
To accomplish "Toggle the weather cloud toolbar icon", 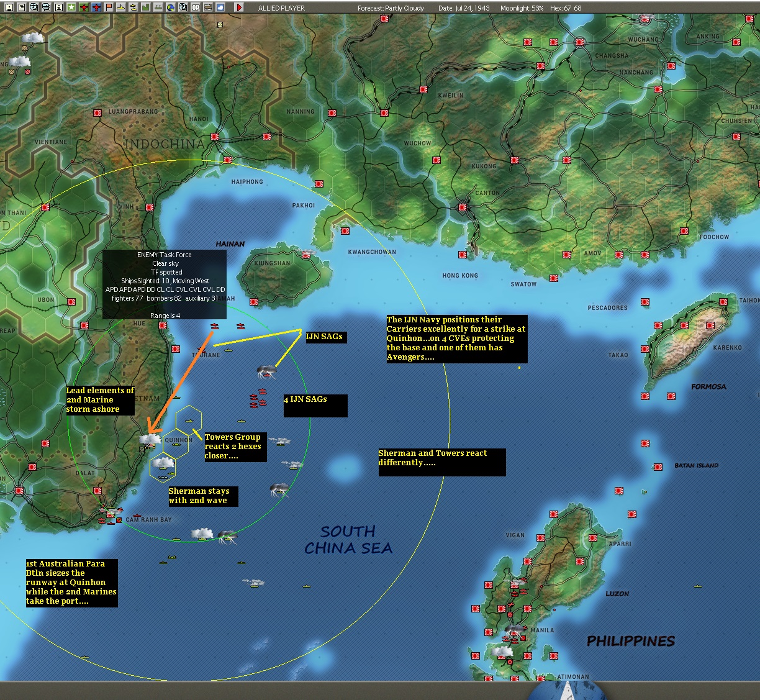I will (x=220, y=7).
